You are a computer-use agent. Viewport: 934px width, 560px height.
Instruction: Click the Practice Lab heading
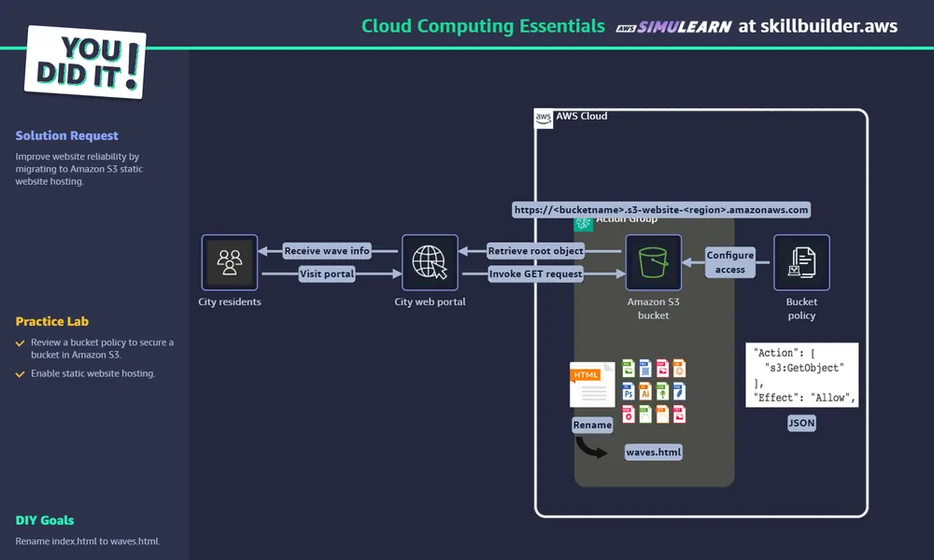[x=51, y=321]
